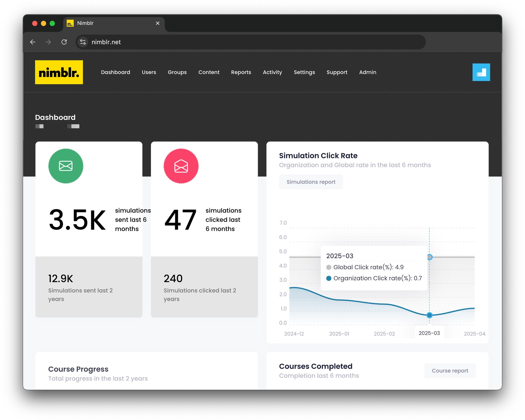Viewport: 525px width, 420px height.
Task: Navigate to the Activity section
Action: [272, 72]
